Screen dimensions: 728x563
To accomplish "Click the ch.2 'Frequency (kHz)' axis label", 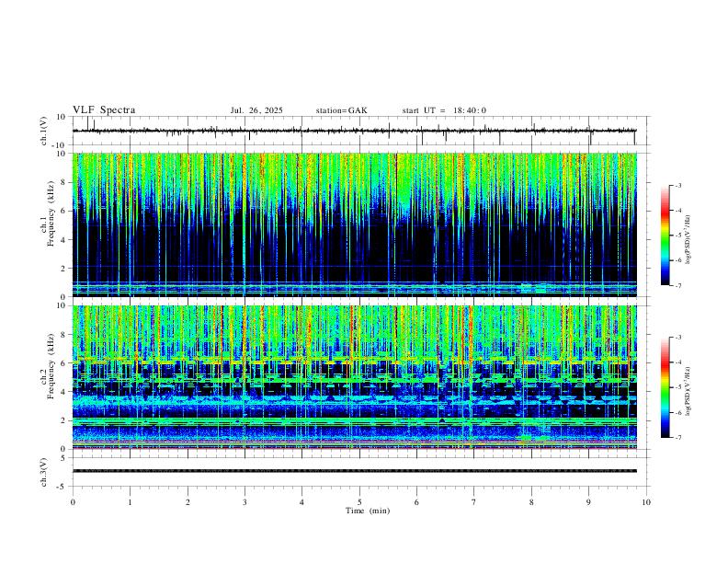I will tap(51, 366).
